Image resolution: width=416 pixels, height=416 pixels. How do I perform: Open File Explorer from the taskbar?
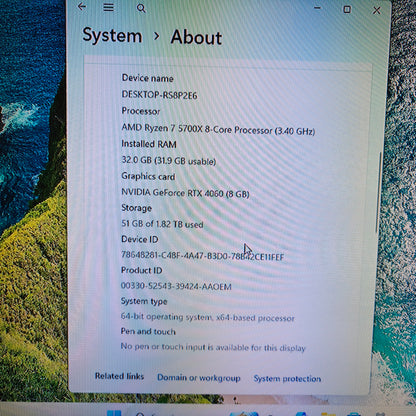(x=328, y=414)
